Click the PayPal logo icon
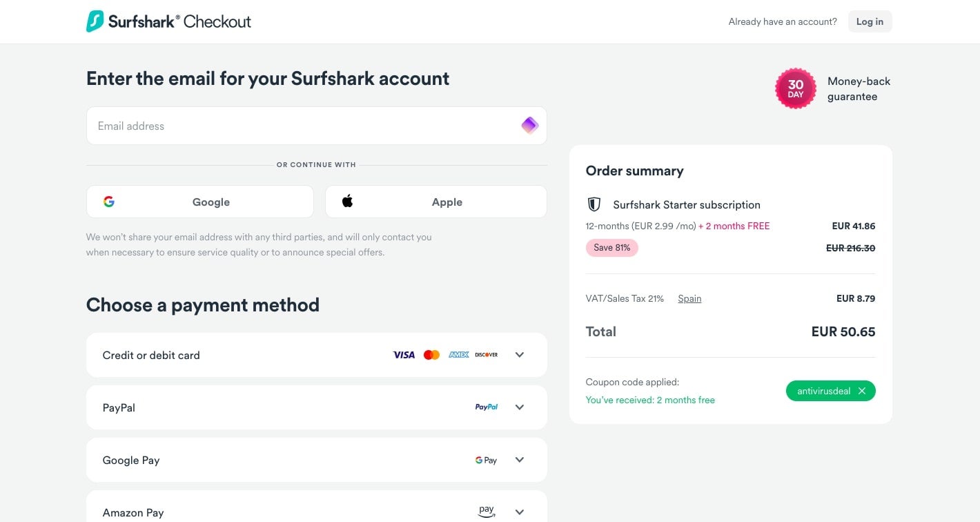 point(487,407)
